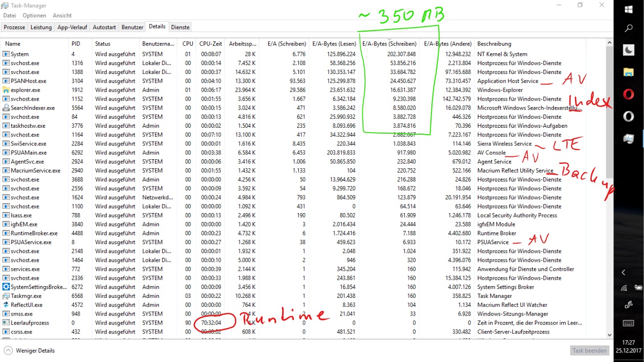Sort by the PID column header
Viewport: 644px width, 362px height.
[x=80, y=44]
